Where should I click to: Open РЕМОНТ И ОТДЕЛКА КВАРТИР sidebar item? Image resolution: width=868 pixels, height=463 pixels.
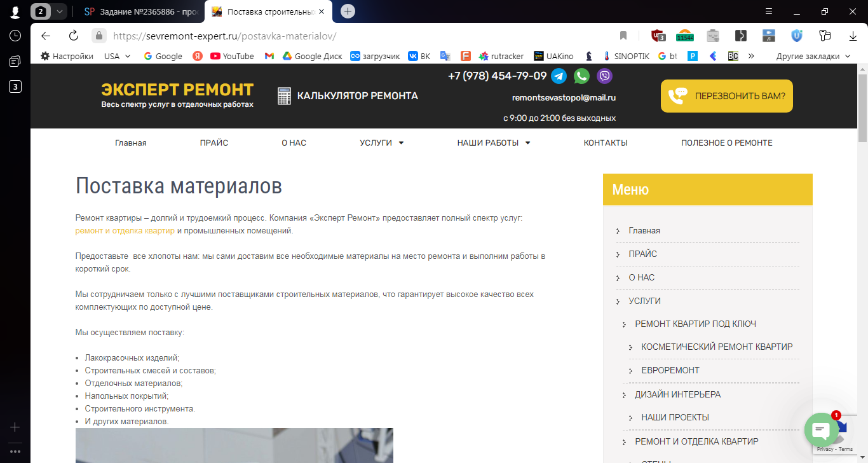697,441
